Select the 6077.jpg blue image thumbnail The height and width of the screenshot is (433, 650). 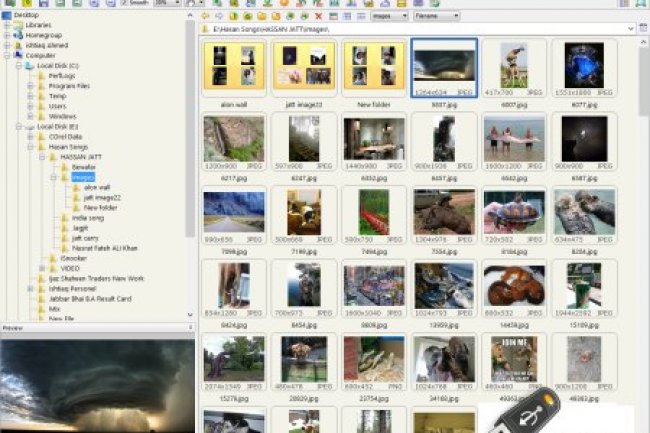(583, 69)
